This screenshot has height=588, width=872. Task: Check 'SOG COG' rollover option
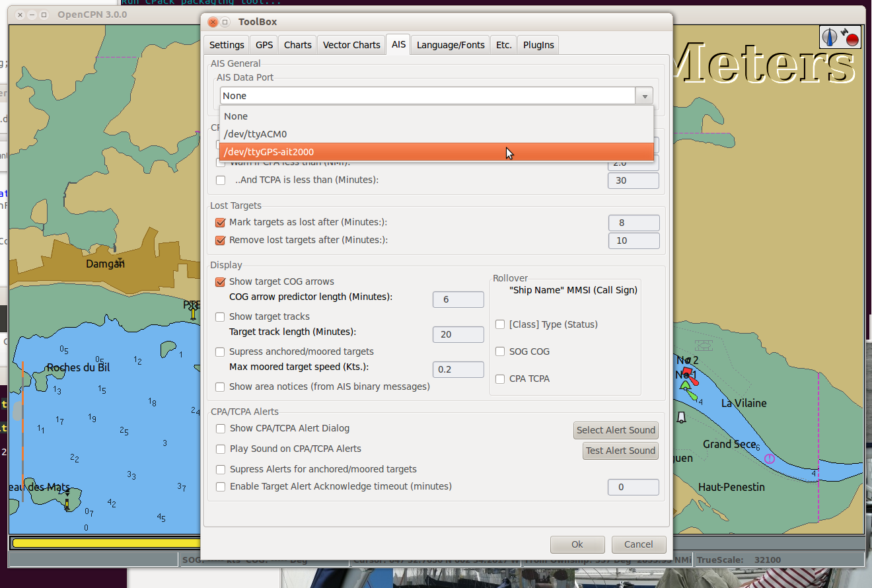pyautogui.click(x=501, y=351)
